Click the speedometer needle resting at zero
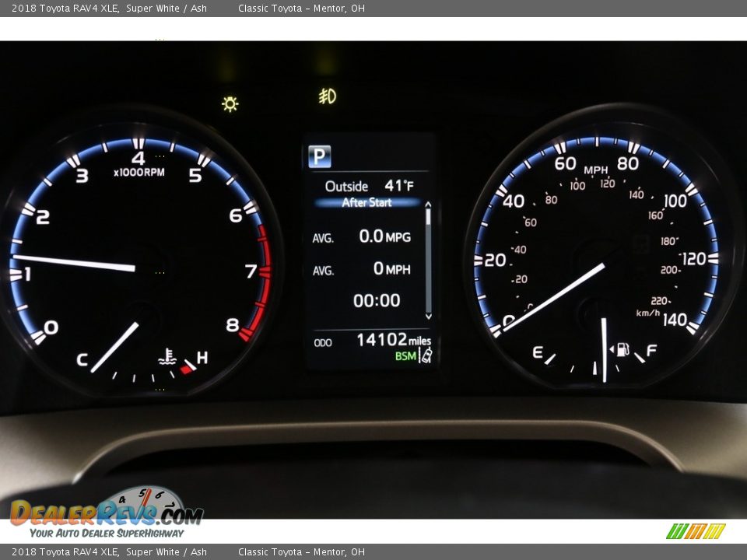 coord(553,296)
